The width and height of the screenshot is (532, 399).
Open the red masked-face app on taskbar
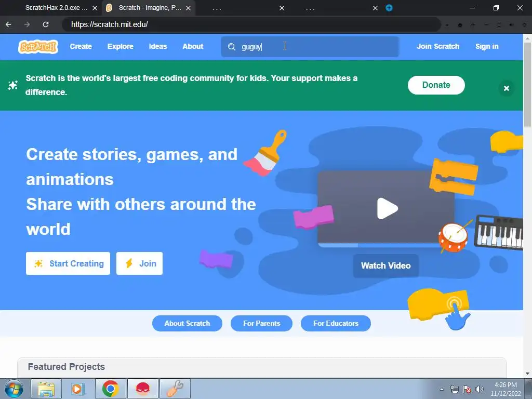(142, 389)
